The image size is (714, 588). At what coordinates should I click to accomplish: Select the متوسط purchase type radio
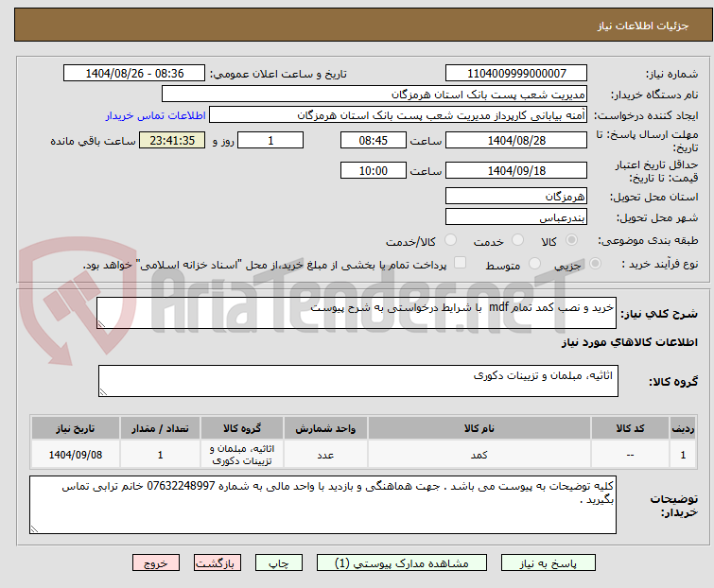click(534, 264)
